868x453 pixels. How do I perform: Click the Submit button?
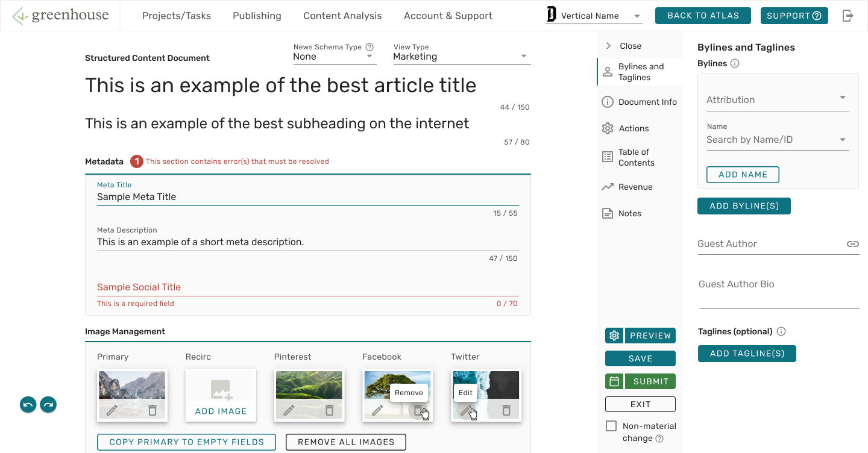point(650,381)
